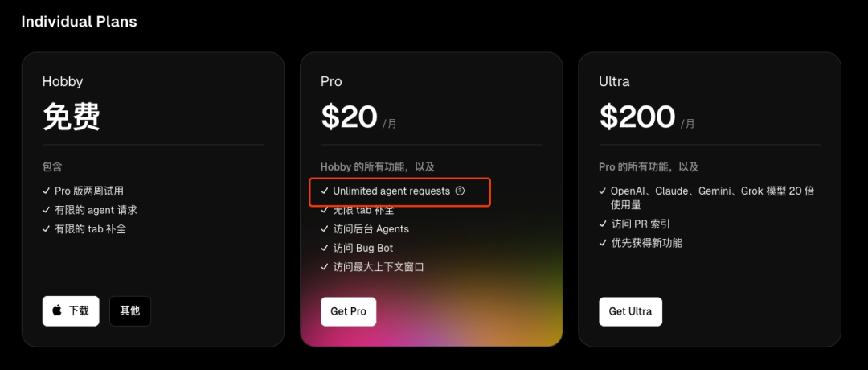Choose the Get Ultra button

pos(630,311)
